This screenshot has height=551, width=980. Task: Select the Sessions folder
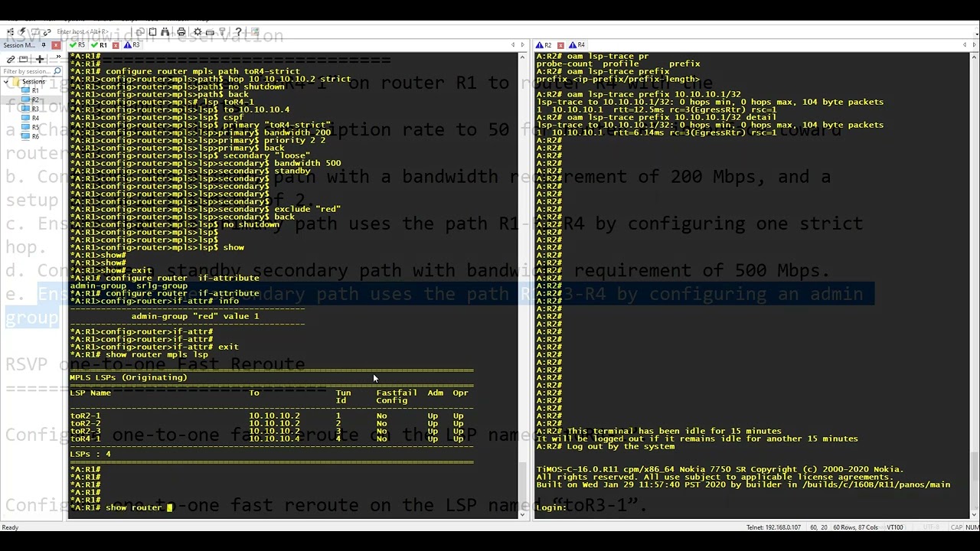coord(33,81)
